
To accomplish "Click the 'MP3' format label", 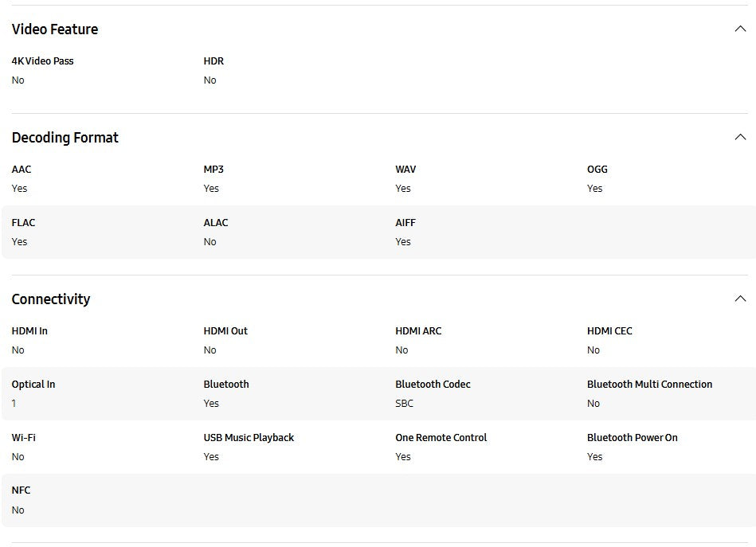I will pos(213,170).
